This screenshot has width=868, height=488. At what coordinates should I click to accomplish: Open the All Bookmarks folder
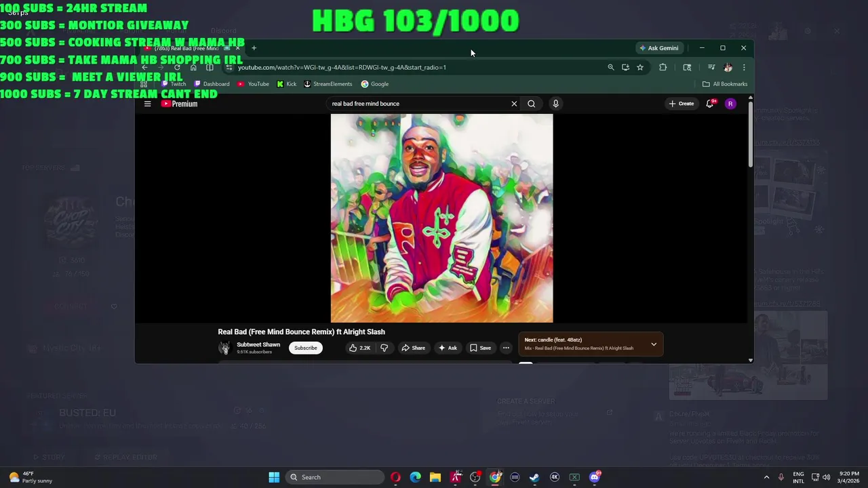[x=725, y=84]
